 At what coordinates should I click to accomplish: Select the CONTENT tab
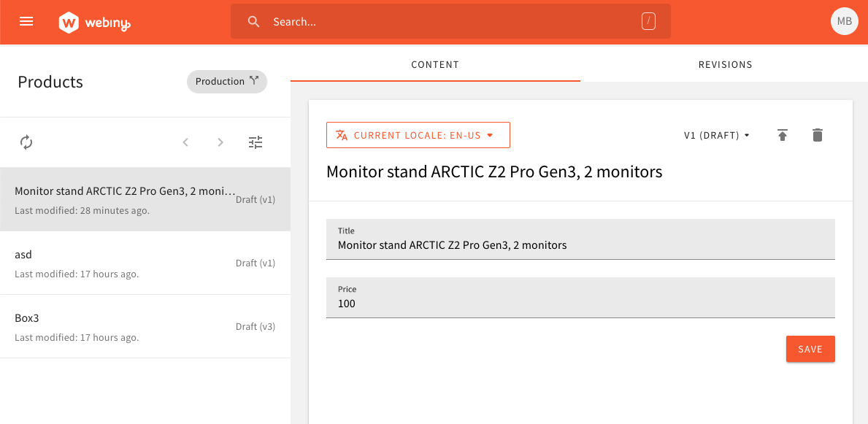coord(435,64)
